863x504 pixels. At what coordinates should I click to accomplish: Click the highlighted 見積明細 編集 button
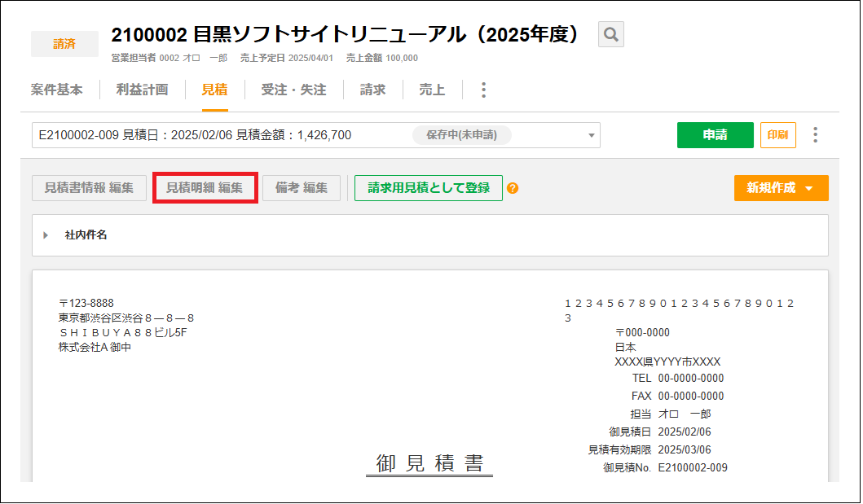point(205,187)
